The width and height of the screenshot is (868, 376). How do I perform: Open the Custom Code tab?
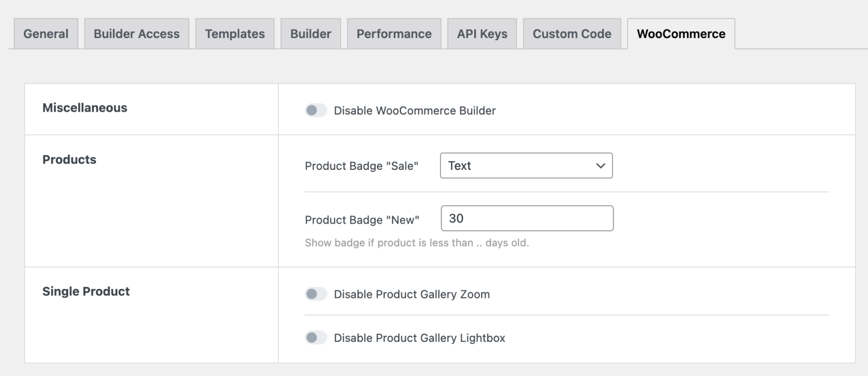click(572, 34)
